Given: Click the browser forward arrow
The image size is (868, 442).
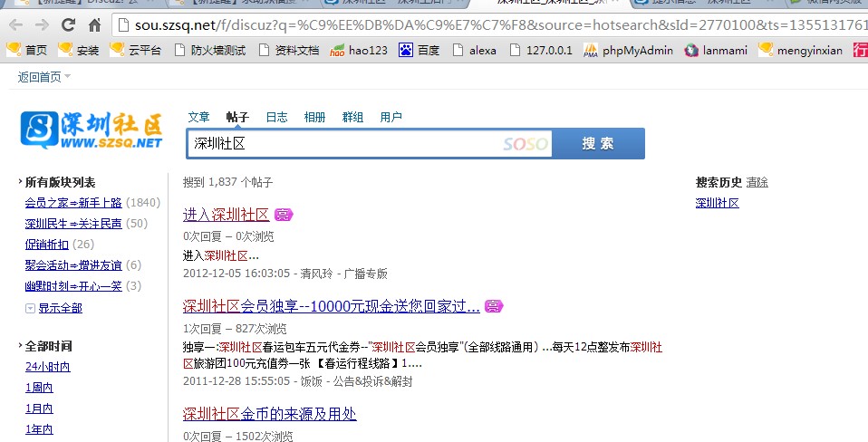Looking at the screenshot, I should coord(42,24).
